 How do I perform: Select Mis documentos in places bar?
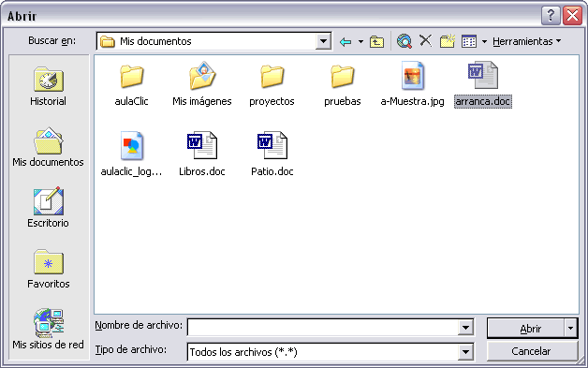click(x=48, y=147)
